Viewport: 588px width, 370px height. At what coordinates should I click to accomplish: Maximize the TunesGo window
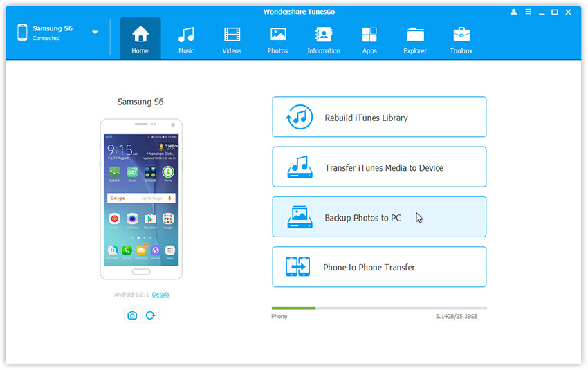coord(555,12)
